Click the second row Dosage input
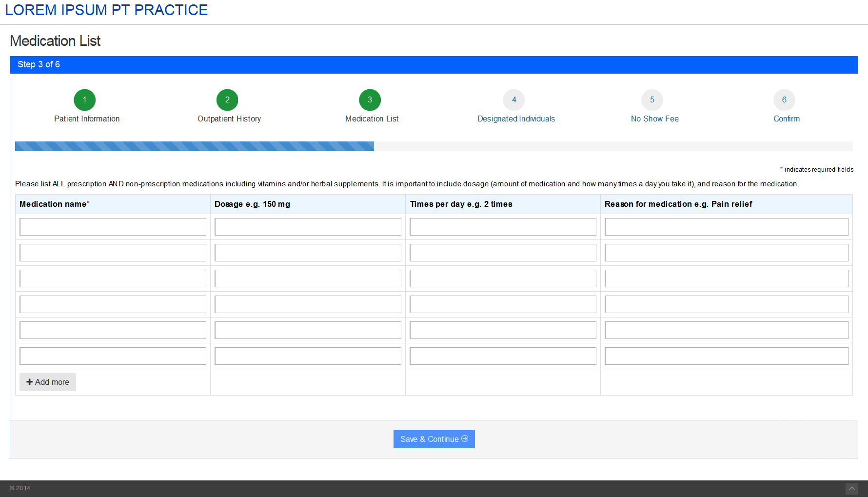This screenshot has width=868, height=497. pos(308,253)
